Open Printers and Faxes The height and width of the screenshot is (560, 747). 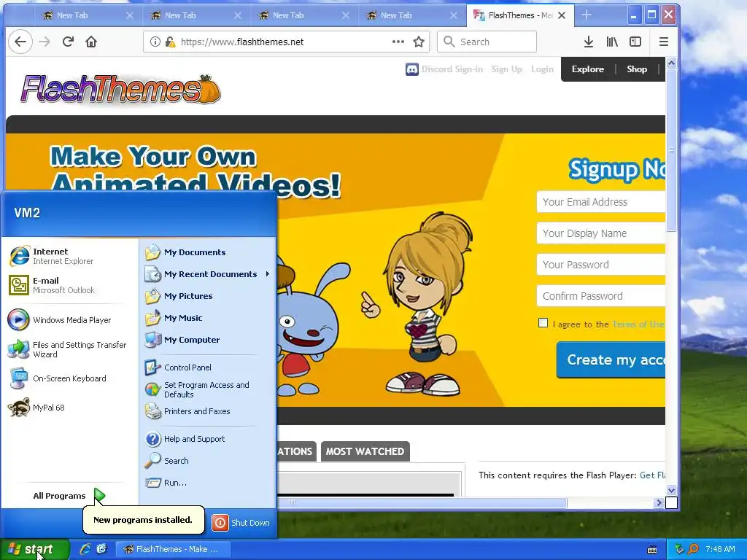[x=208, y=411]
